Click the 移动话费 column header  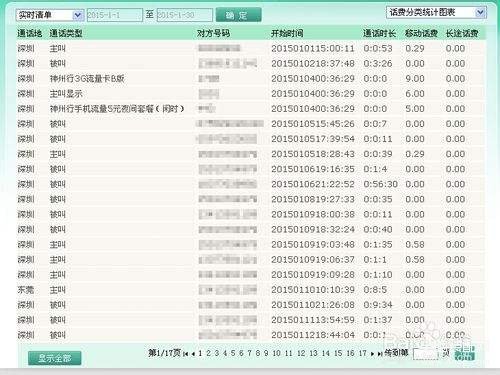click(421, 33)
